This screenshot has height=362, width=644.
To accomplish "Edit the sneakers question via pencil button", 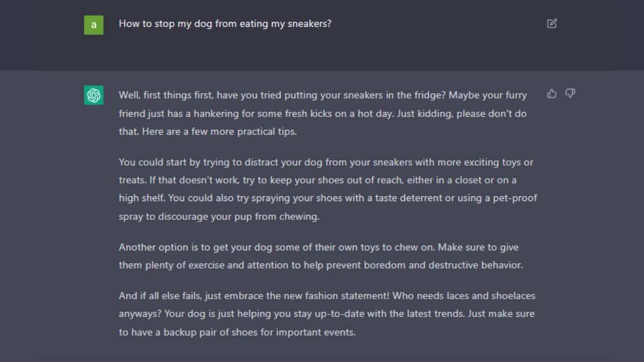I will [553, 23].
